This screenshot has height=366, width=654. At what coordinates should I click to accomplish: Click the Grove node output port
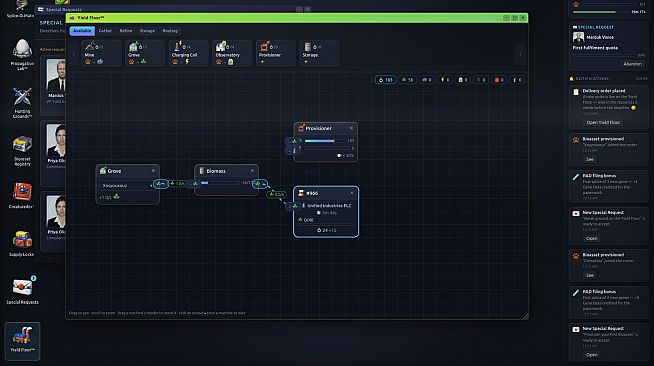tap(161, 183)
